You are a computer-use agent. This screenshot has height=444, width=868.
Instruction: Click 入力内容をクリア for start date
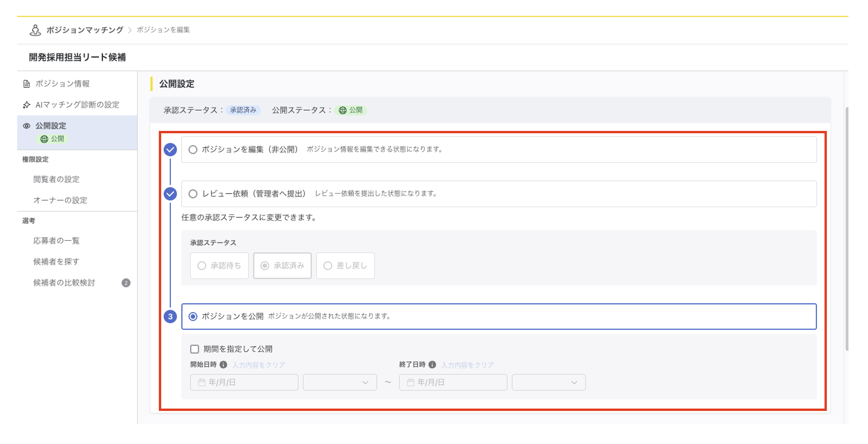coord(259,365)
